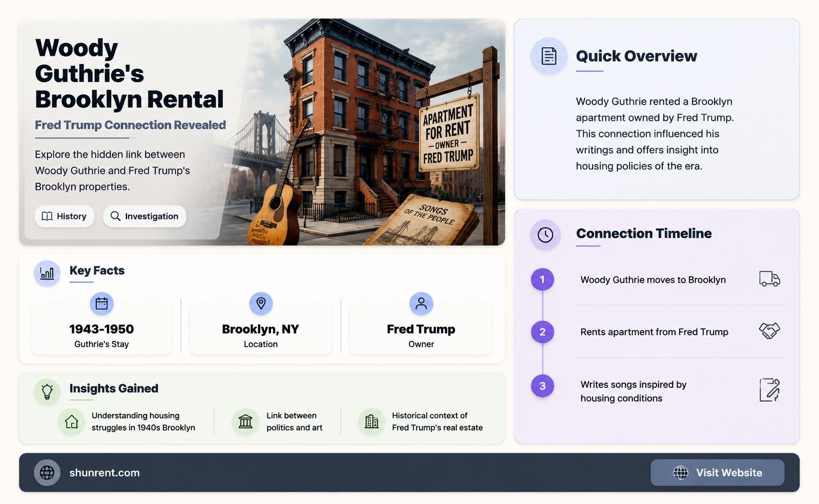Click the Quick Overview heading

pyautogui.click(x=636, y=56)
